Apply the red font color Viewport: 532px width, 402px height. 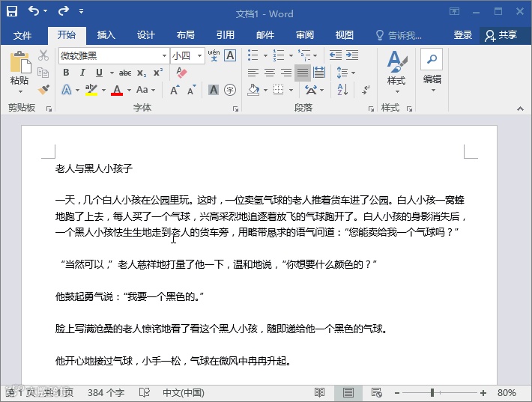117,90
